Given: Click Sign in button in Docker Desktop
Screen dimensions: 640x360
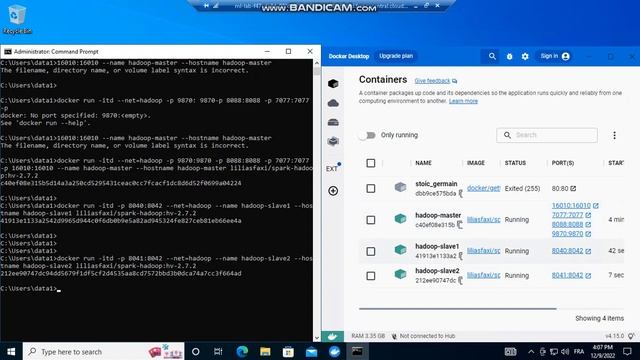Looking at the screenshot, I should pyautogui.click(x=555, y=56).
